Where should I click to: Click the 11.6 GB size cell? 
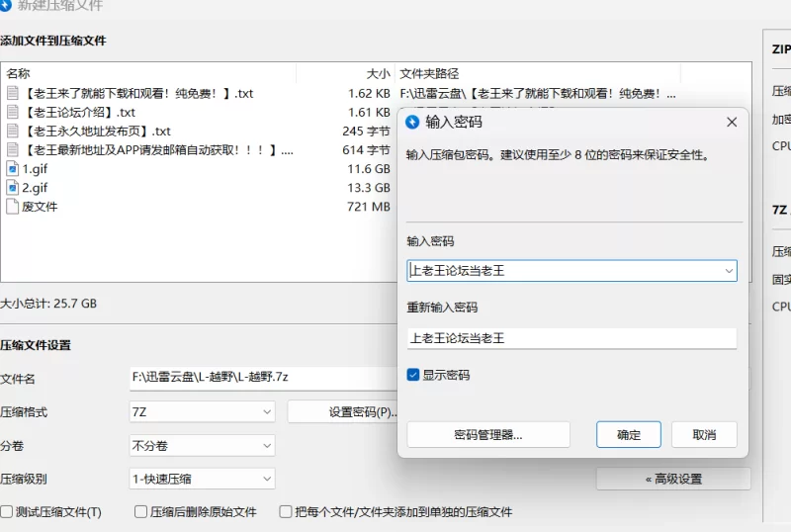pos(368,168)
